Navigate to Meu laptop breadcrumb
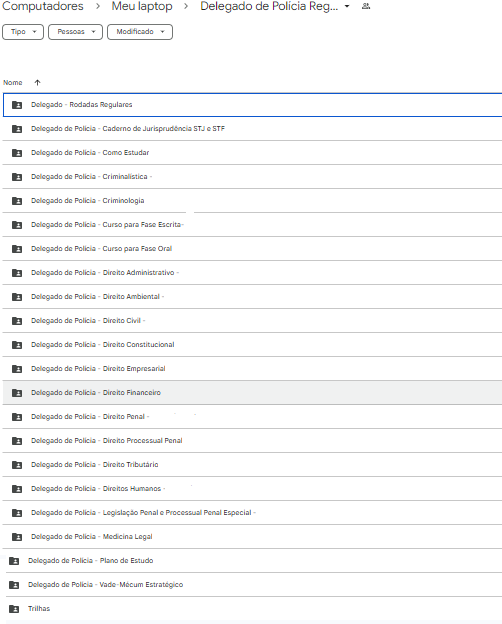 point(142,6)
